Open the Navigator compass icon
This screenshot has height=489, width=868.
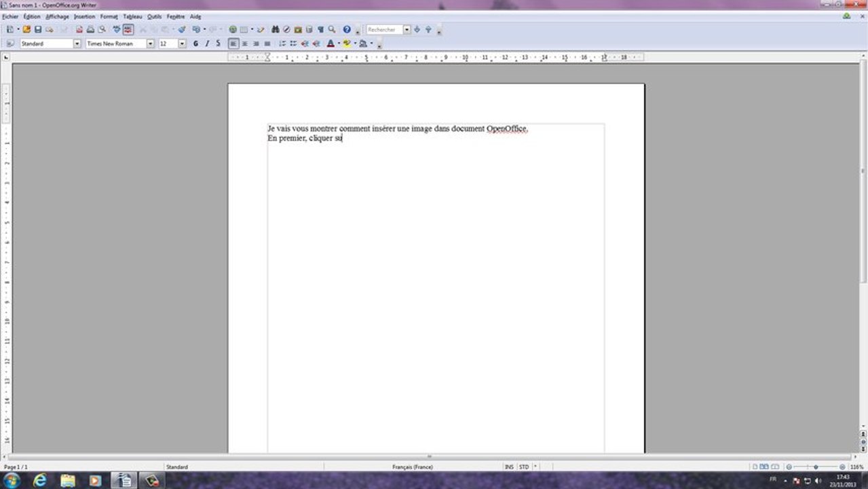tap(286, 30)
